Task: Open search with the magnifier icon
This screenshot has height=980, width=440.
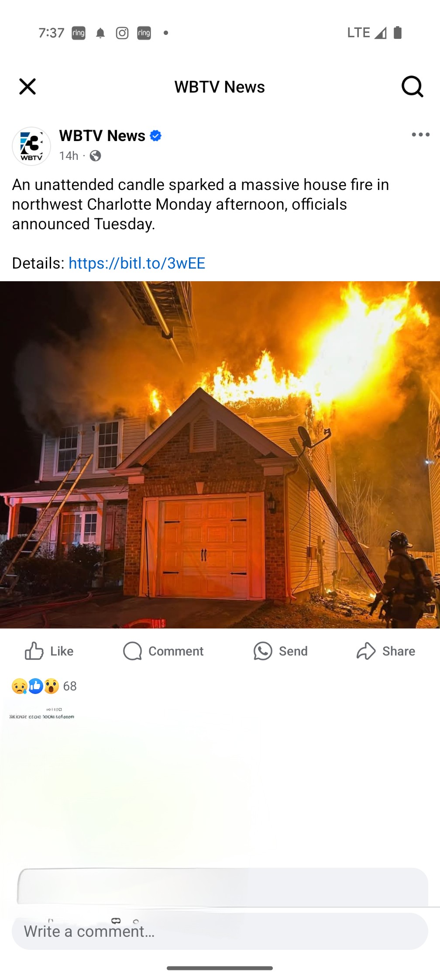Action: (x=412, y=86)
